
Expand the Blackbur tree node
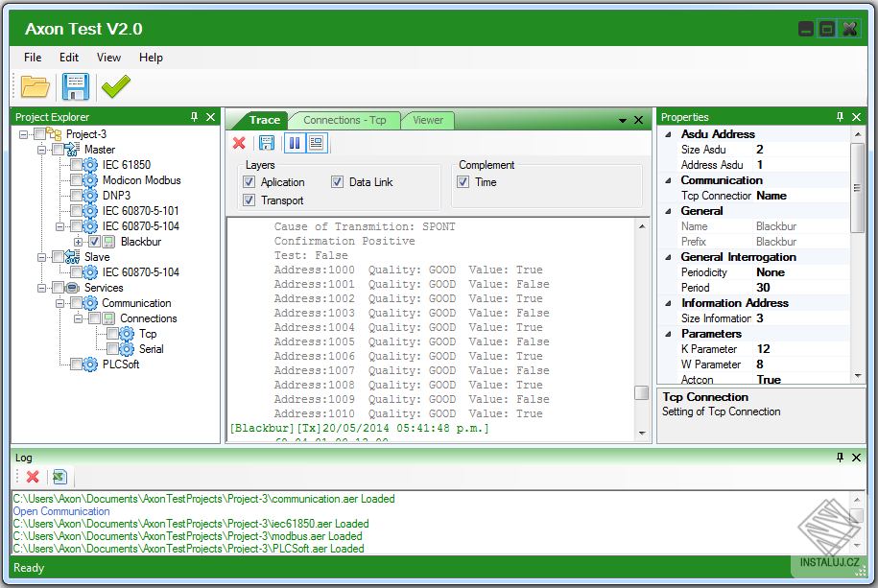(78, 242)
